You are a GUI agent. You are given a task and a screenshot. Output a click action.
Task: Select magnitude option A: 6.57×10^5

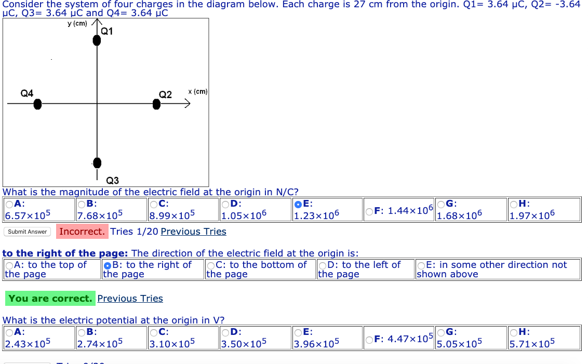pyautogui.click(x=9, y=205)
